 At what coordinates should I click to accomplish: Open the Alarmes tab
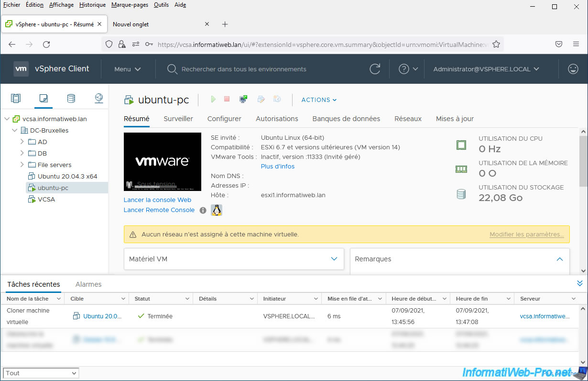click(88, 284)
